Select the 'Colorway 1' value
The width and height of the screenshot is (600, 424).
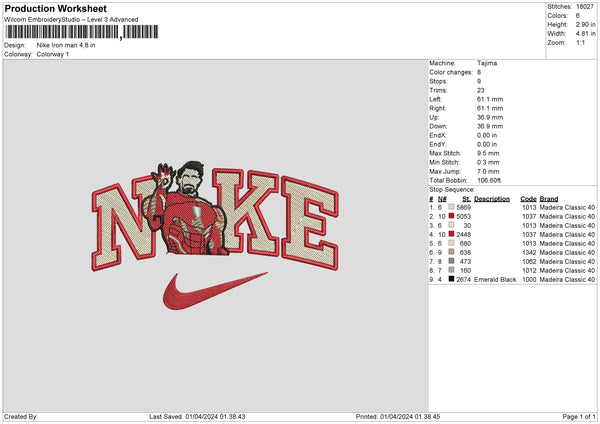53,54
